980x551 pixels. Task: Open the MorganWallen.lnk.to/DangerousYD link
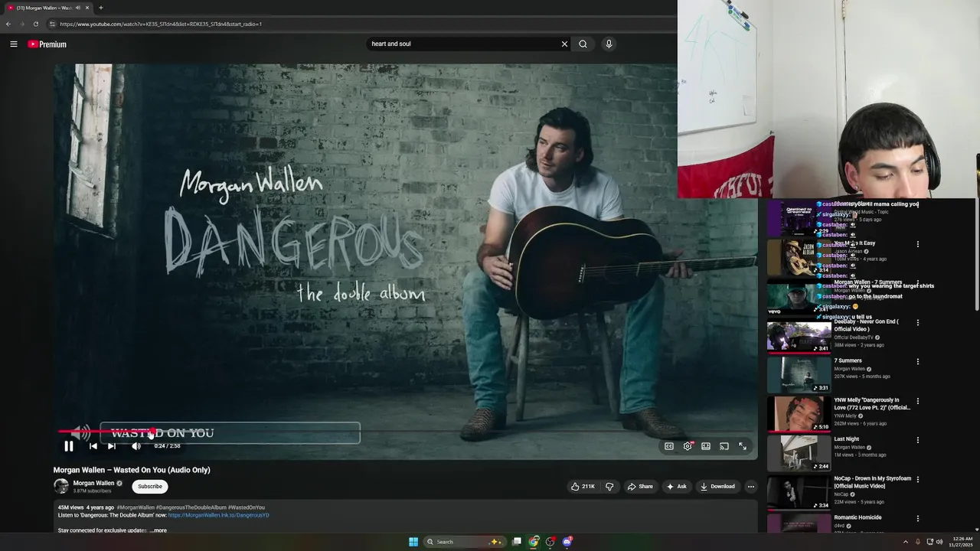219,515
